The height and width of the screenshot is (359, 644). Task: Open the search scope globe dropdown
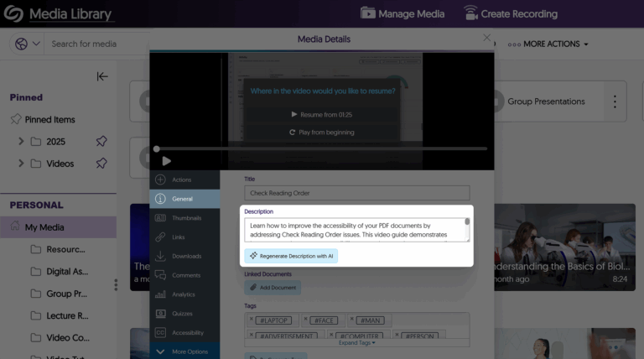[27, 44]
